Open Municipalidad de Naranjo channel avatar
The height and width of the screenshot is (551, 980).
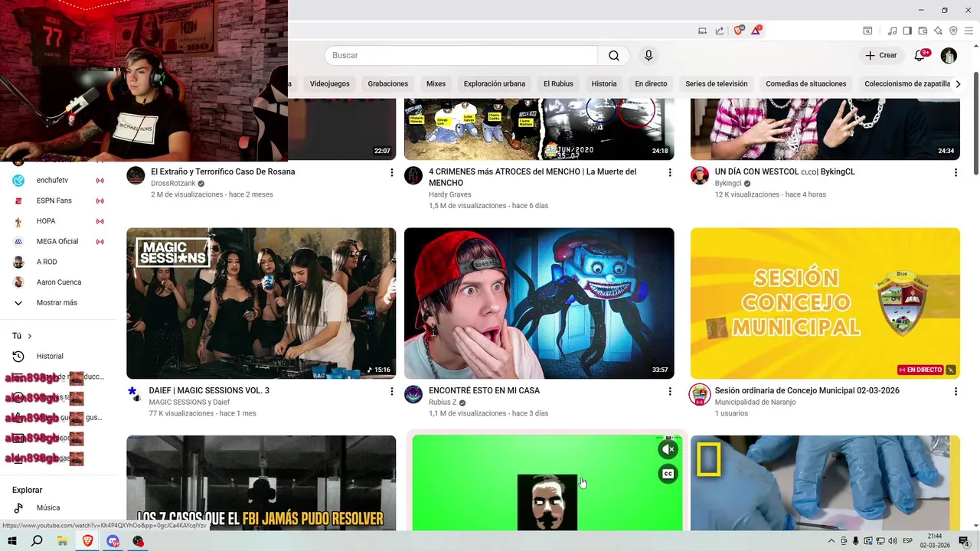700,394
